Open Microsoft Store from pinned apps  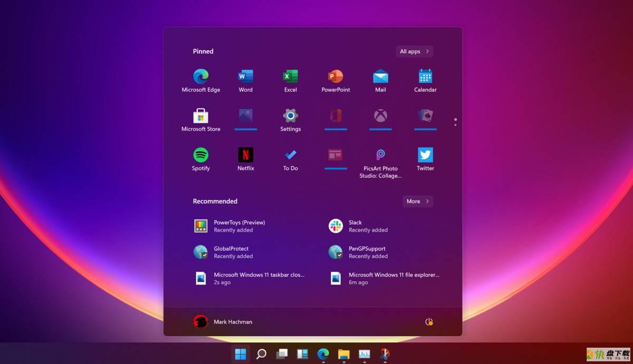(201, 120)
